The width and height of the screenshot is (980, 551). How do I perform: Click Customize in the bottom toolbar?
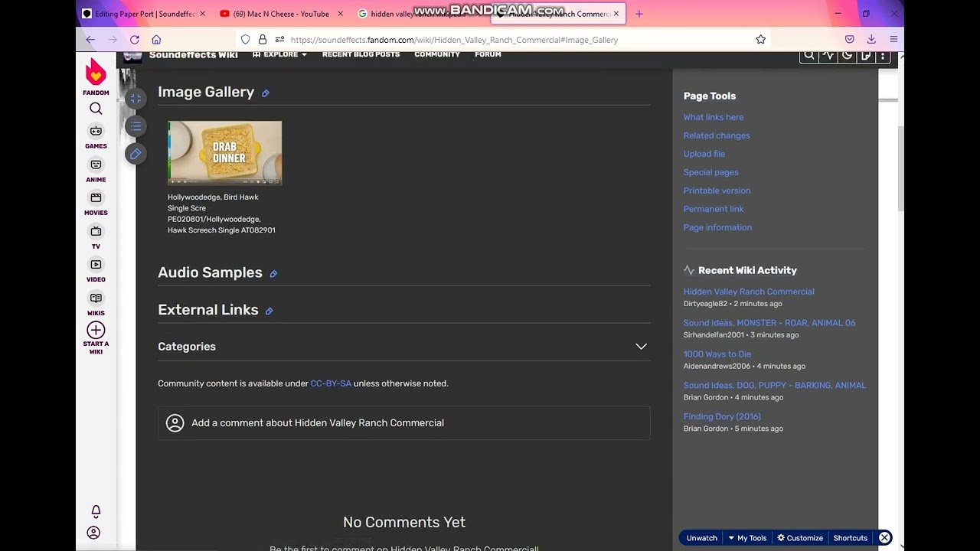click(799, 538)
